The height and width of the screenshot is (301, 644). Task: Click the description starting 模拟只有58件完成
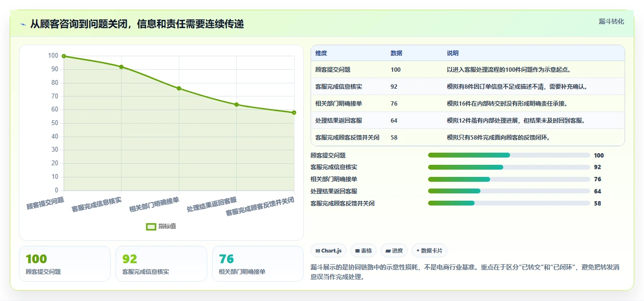[498, 138]
